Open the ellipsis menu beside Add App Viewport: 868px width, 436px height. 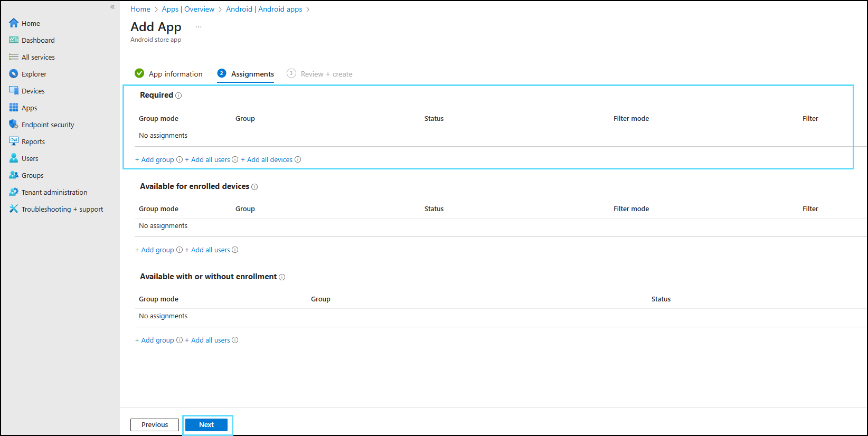[199, 27]
